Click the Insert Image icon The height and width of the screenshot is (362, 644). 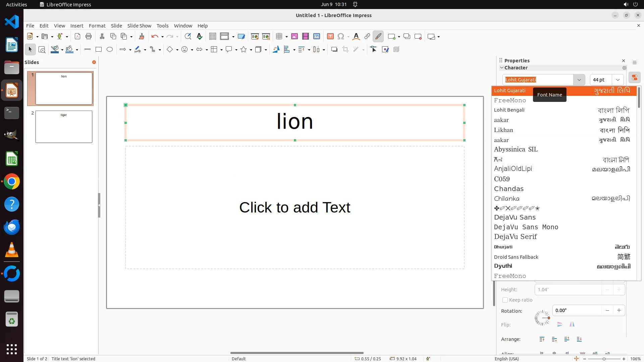[x=294, y=37]
